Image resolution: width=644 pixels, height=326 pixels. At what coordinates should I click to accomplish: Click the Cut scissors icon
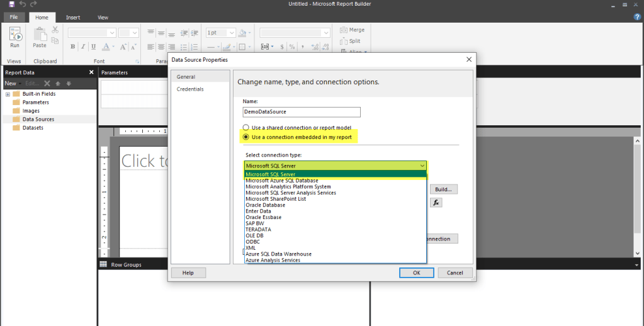[55, 30]
